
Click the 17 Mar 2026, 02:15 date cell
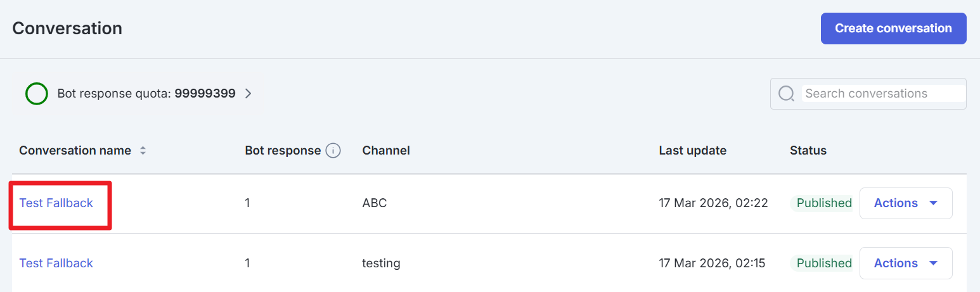[713, 263]
